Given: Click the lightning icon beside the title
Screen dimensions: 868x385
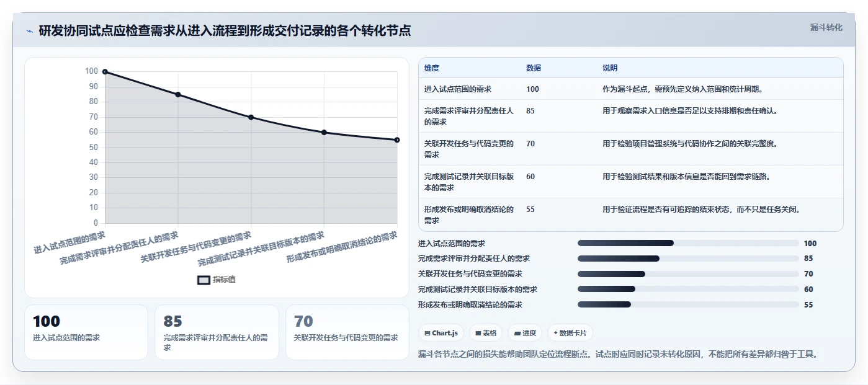Looking at the screenshot, I should tap(29, 31).
